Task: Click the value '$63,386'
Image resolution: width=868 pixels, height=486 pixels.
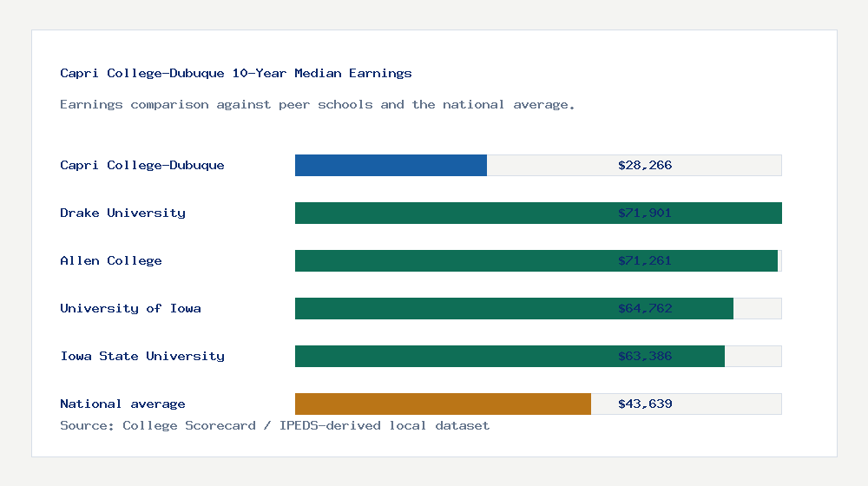Action: tap(645, 356)
